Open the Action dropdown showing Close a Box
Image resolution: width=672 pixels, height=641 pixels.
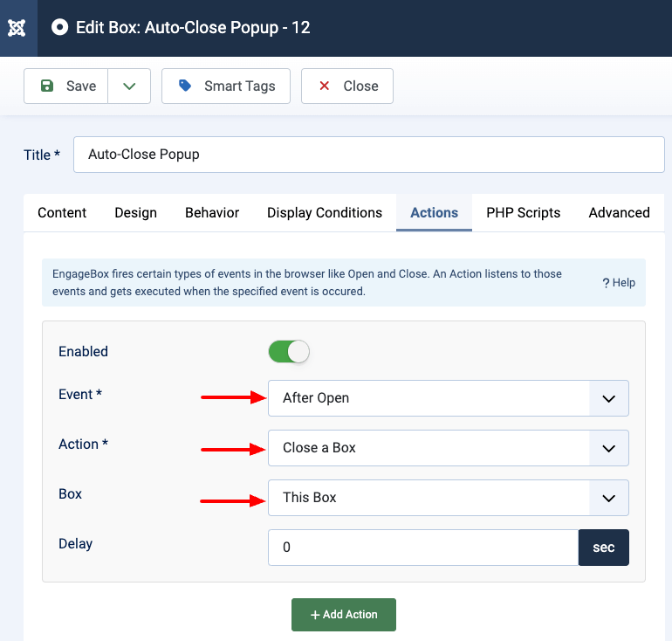pos(449,448)
